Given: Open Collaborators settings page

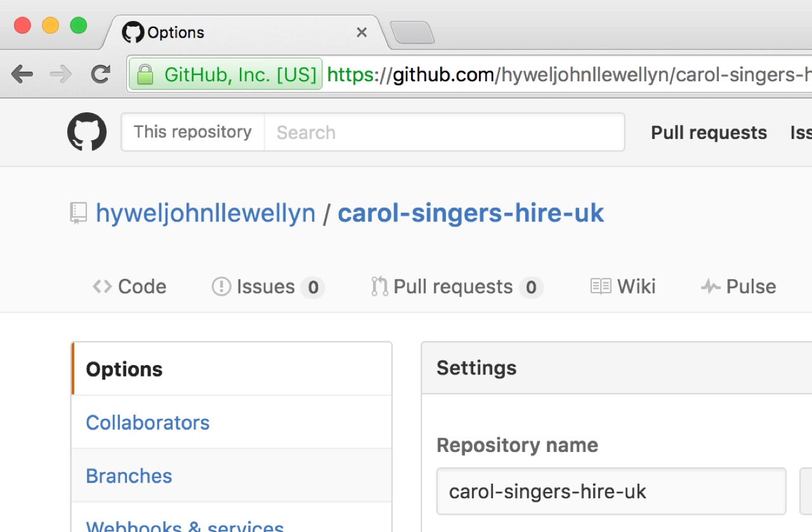Looking at the screenshot, I should (x=232, y=422).
